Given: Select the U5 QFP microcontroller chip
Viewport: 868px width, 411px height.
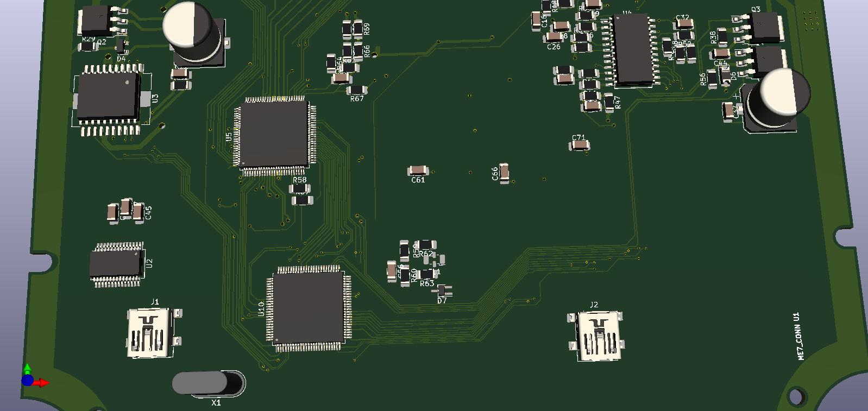Looking at the screenshot, I should point(274,136).
